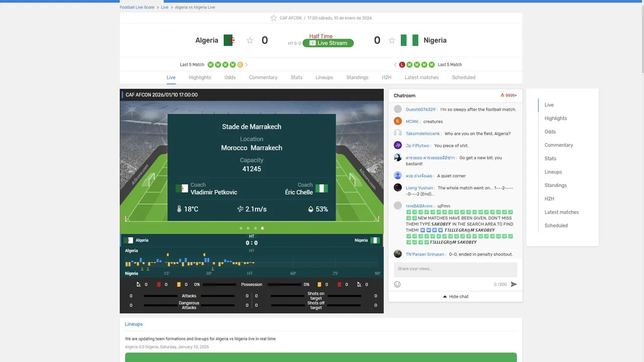Jump to H2H in side navigation
The width and height of the screenshot is (644, 362).
[x=549, y=199]
